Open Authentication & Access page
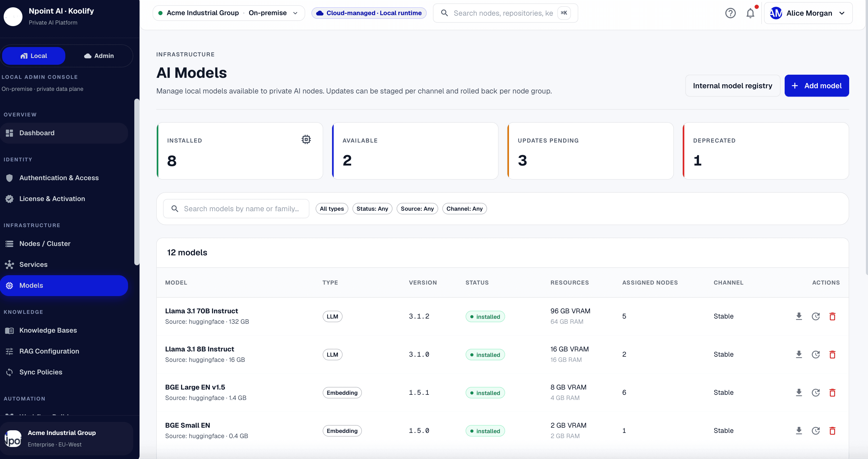The height and width of the screenshot is (459, 868). [64, 178]
